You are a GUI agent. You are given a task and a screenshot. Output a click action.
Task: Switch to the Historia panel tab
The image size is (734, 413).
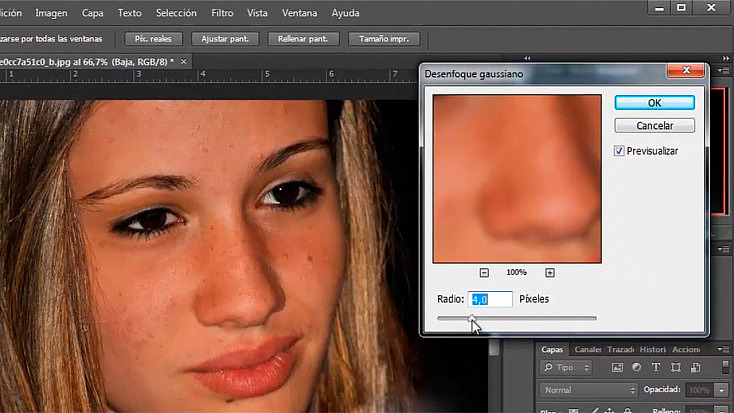[653, 349]
